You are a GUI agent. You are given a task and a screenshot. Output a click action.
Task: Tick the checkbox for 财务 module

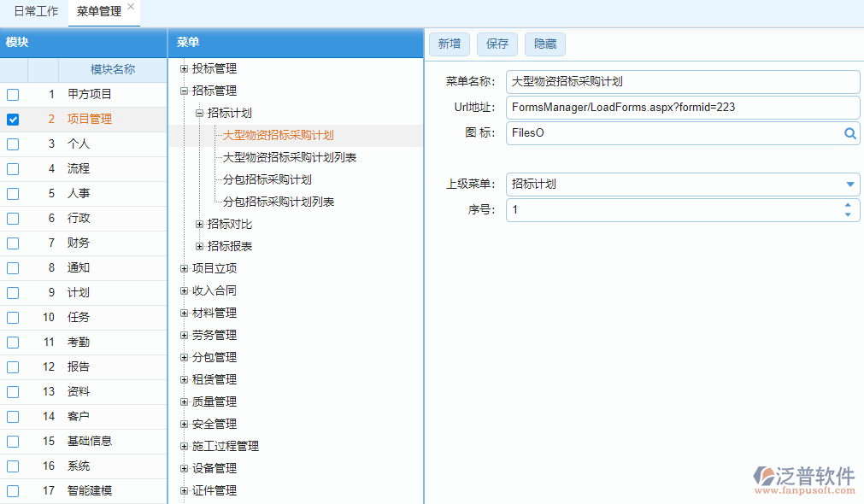[x=13, y=243]
